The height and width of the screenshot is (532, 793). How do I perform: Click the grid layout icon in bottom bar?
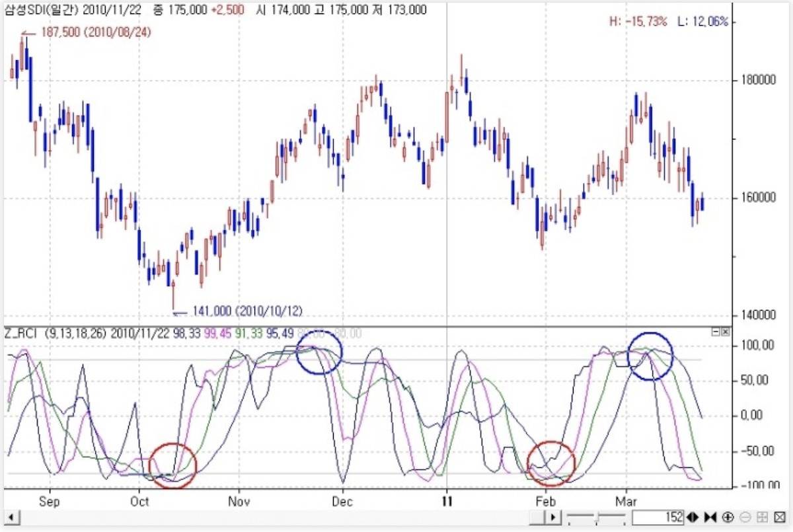click(762, 517)
